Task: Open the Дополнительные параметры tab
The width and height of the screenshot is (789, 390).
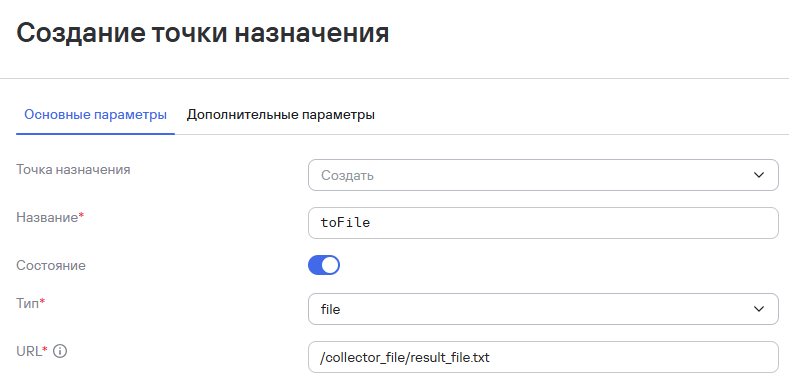Action: pos(281,115)
